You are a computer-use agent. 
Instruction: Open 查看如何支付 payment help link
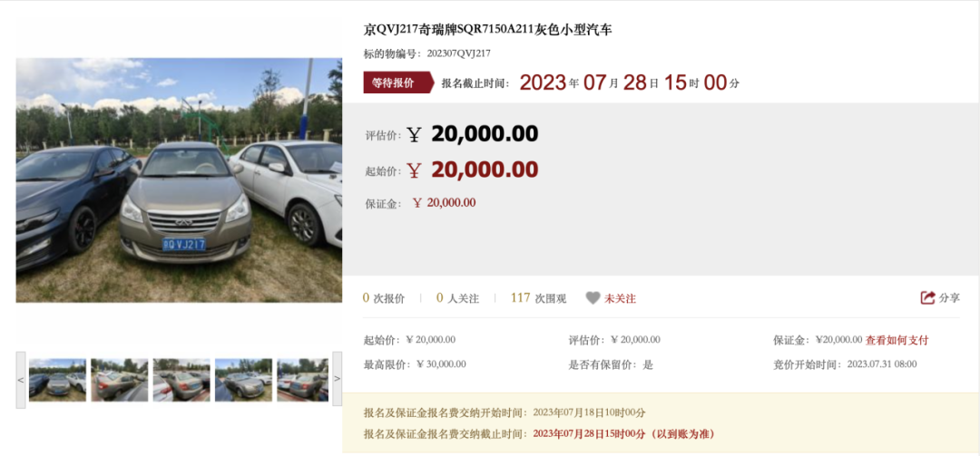click(x=897, y=341)
